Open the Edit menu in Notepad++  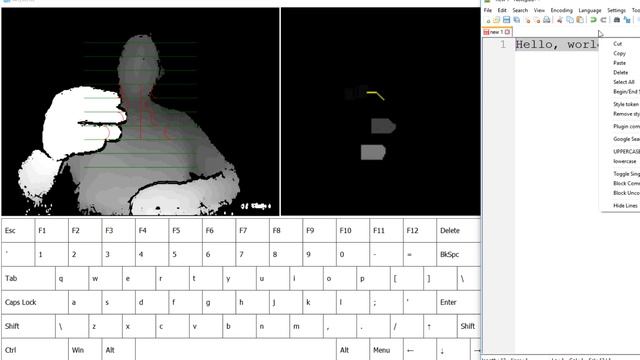pyautogui.click(x=502, y=10)
